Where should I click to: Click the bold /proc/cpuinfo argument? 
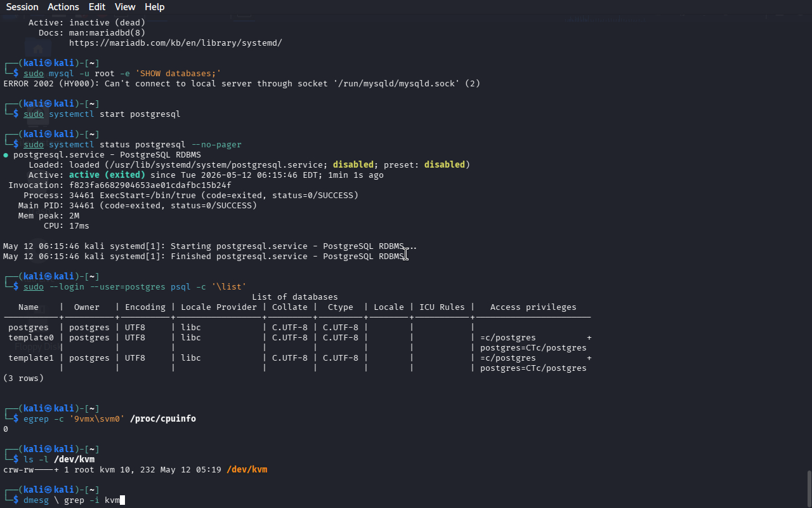click(x=163, y=419)
